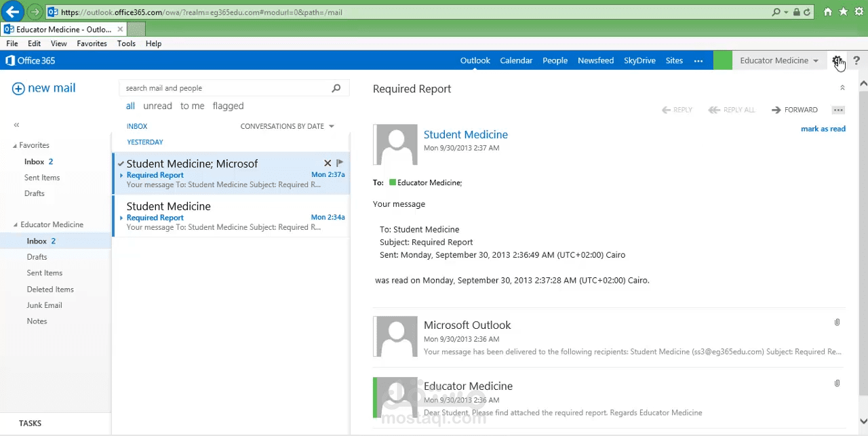Open Student Medicine sender name link
The width and height of the screenshot is (868, 436).
coord(465,134)
